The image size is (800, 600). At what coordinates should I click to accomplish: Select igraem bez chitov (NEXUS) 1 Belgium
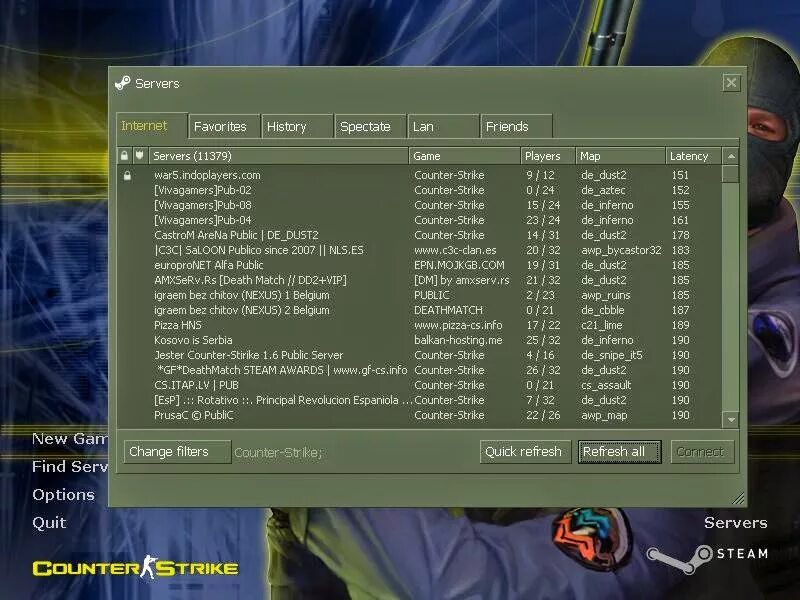click(x=419, y=295)
